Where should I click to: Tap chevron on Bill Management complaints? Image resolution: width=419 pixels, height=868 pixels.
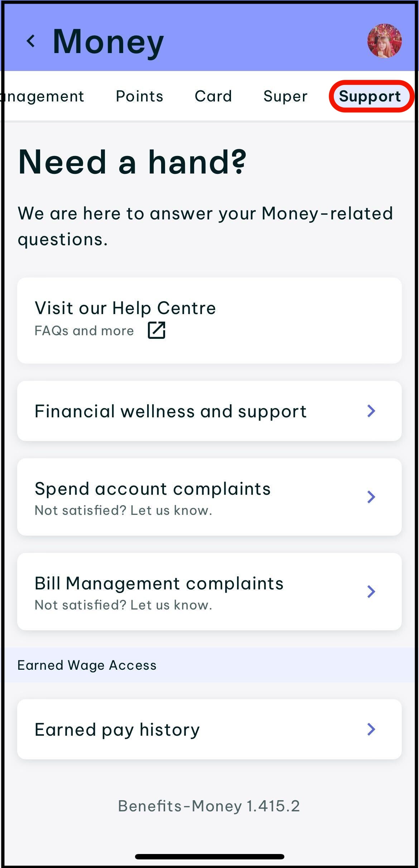click(x=371, y=592)
